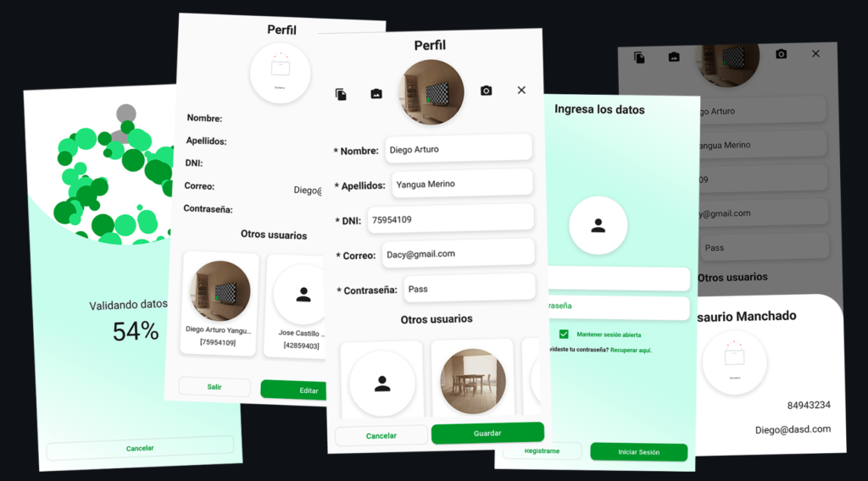The width and height of the screenshot is (868, 481).
Task: Click the copy documents icon in center Perfil screen
Action: tap(341, 95)
